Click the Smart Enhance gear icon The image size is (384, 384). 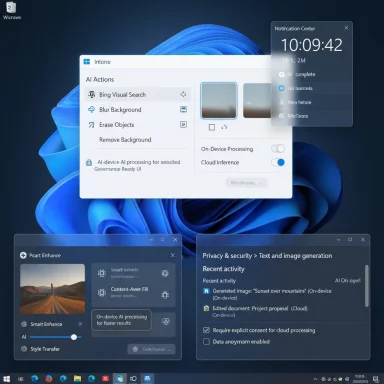pyautogui.click(x=24, y=324)
